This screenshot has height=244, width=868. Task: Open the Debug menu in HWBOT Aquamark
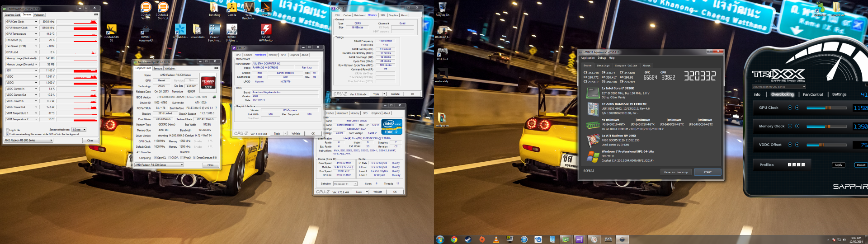coord(602,58)
